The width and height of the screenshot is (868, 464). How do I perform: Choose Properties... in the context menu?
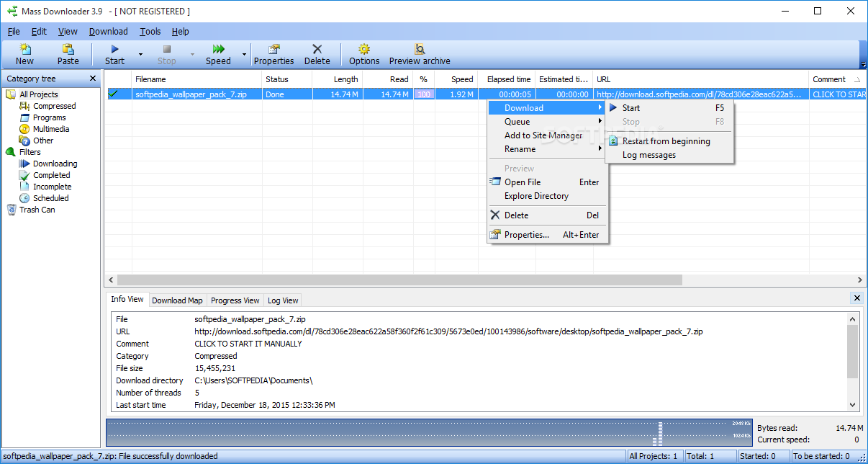(548, 235)
